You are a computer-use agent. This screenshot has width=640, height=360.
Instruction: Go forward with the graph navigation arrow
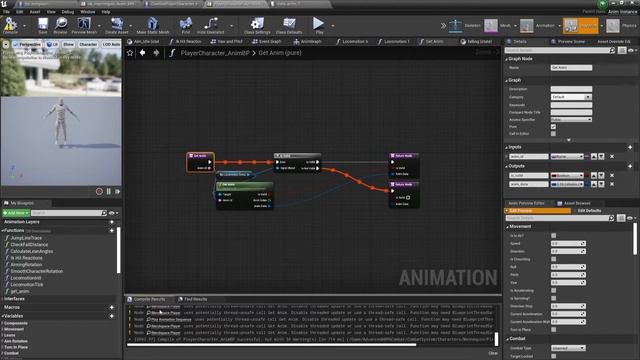tap(156, 53)
